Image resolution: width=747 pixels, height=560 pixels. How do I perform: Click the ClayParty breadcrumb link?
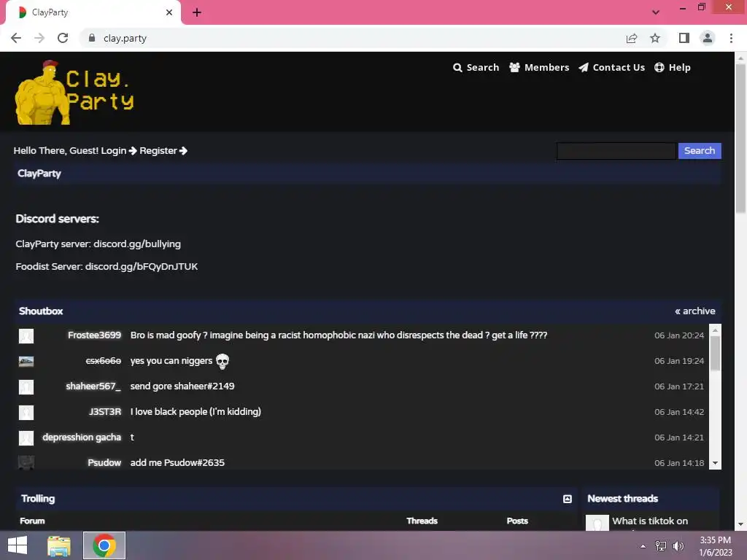[39, 174]
